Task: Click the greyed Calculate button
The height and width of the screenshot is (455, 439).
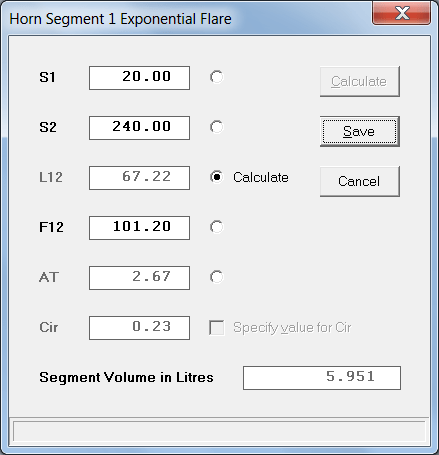Action: [360, 82]
